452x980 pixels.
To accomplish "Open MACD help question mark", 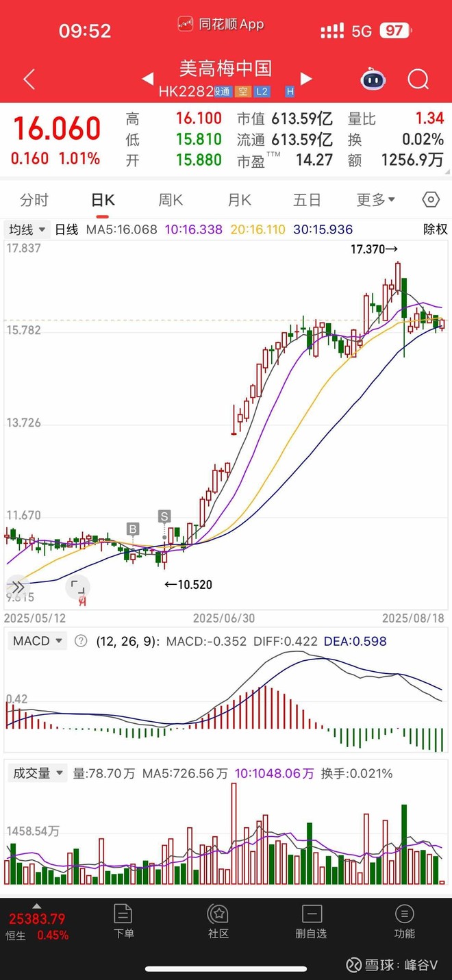I will [81, 642].
